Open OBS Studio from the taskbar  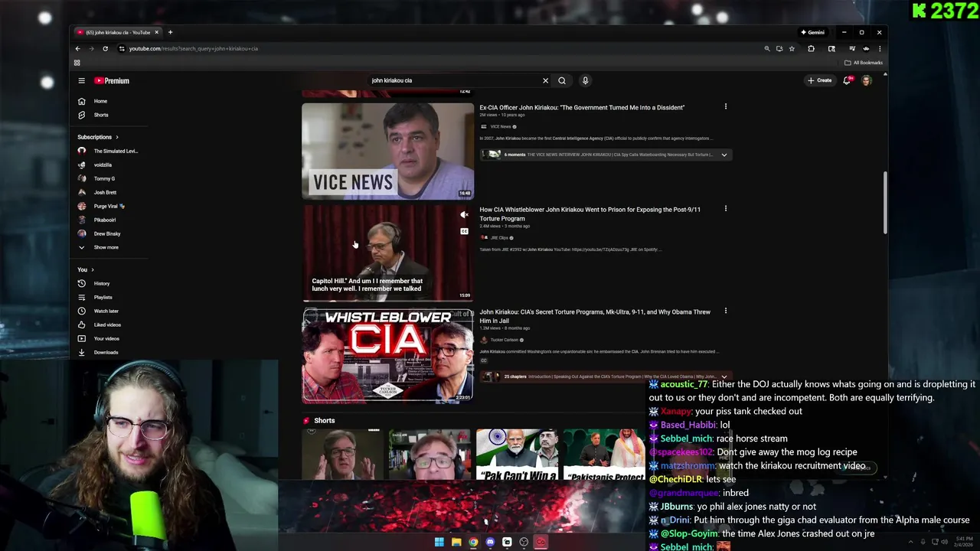click(524, 542)
